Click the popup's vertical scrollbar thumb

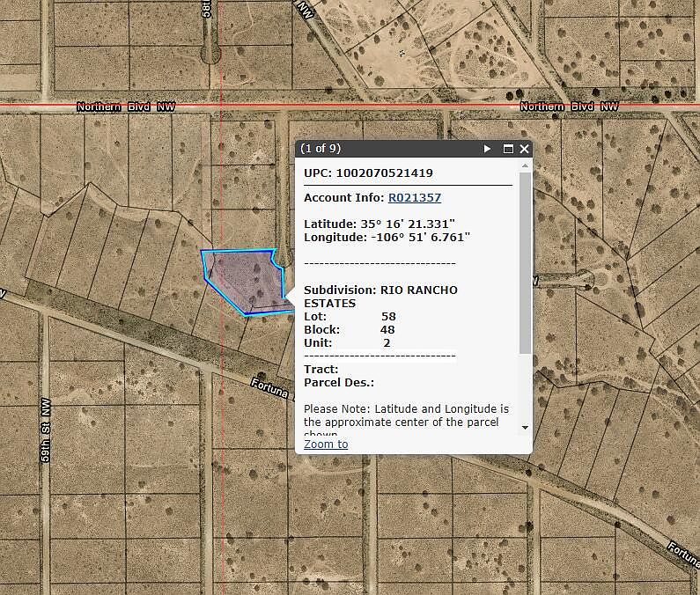pos(526,262)
